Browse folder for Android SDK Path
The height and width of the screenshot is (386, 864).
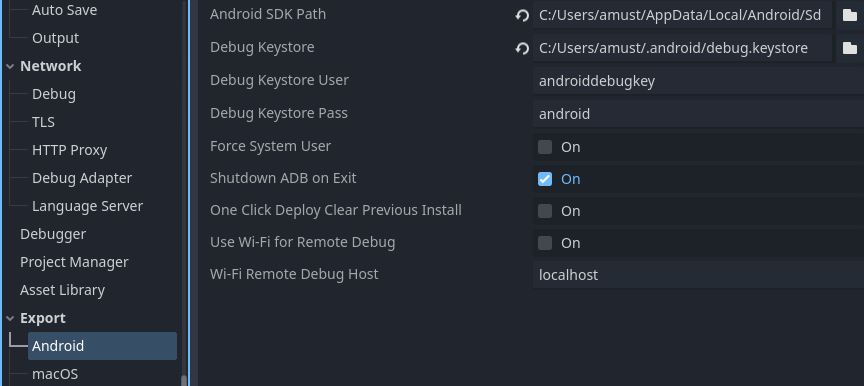coord(850,15)
